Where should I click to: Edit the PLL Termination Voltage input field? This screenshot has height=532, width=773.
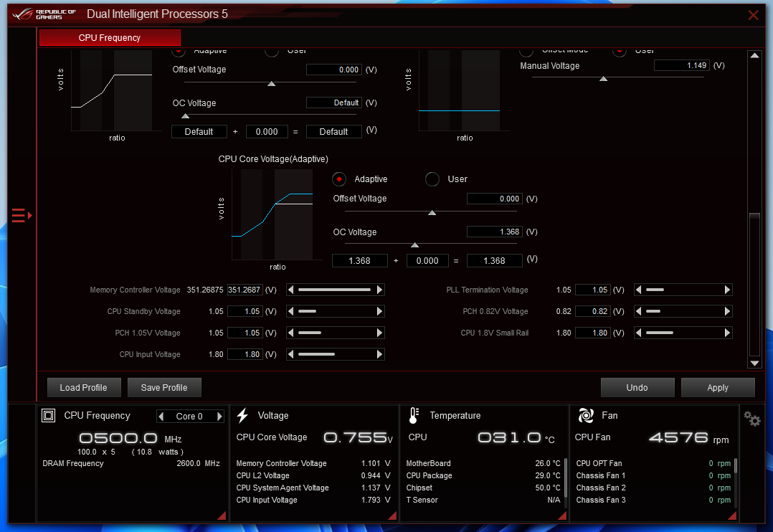[593, 290]
